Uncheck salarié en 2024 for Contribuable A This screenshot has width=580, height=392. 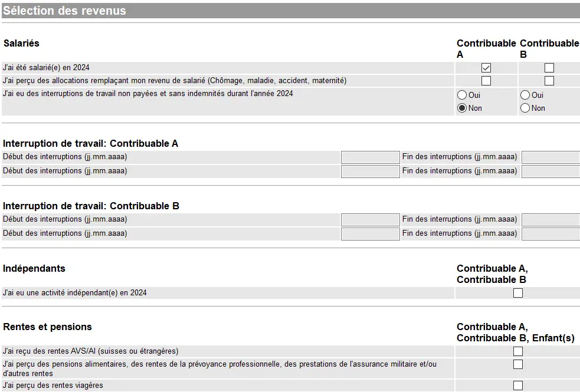pyautogui.click(x=486, y=68)
